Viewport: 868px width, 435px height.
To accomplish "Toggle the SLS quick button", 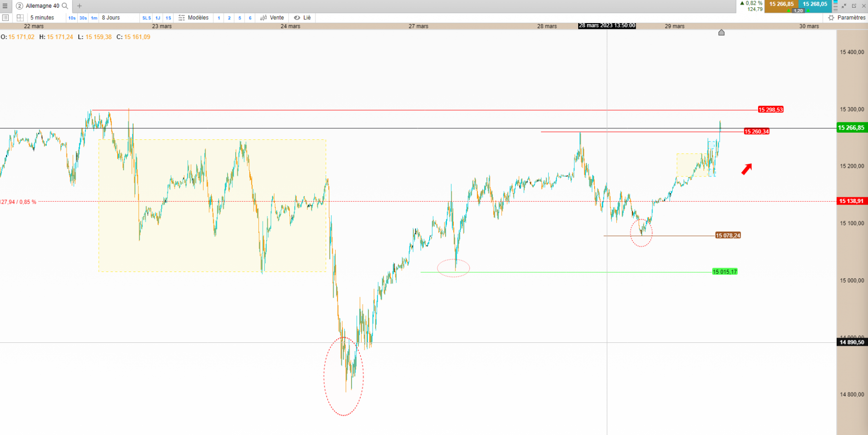I will click(147, 18).
